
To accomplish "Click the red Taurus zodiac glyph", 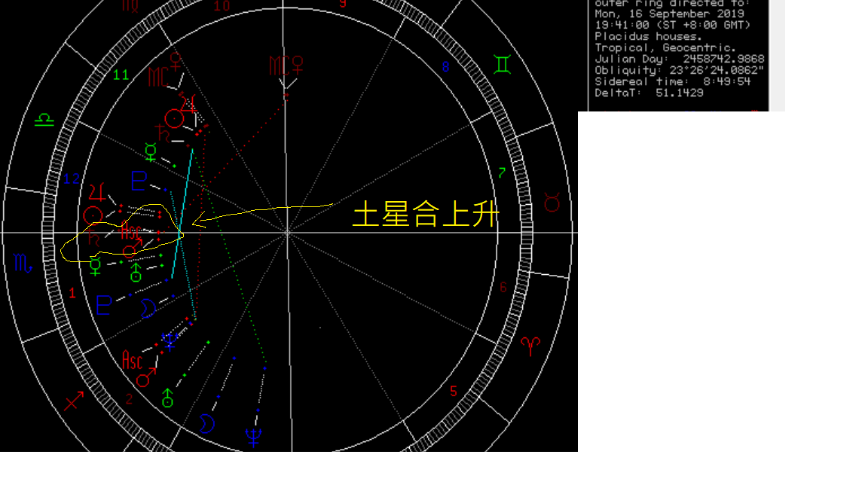I will pos(552,202).
